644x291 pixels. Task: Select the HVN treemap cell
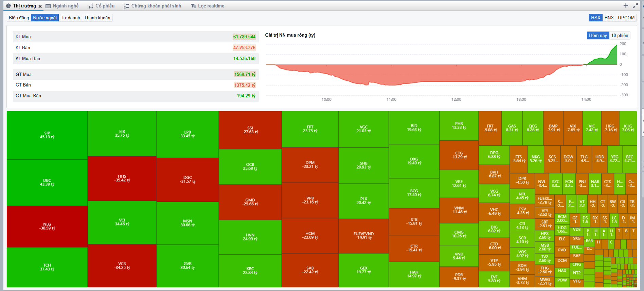[x=250, y=237]
